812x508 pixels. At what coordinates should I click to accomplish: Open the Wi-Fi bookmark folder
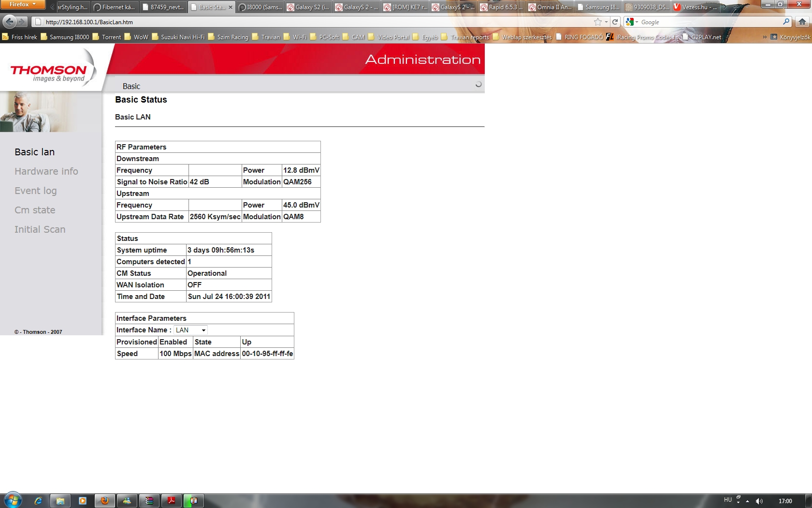click(x=295, y=37)
